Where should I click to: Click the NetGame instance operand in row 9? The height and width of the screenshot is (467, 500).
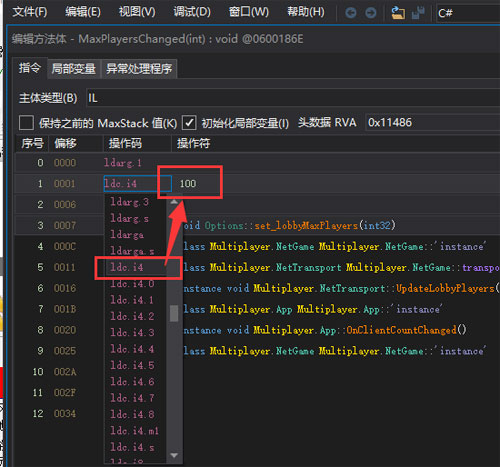point(335,351)
